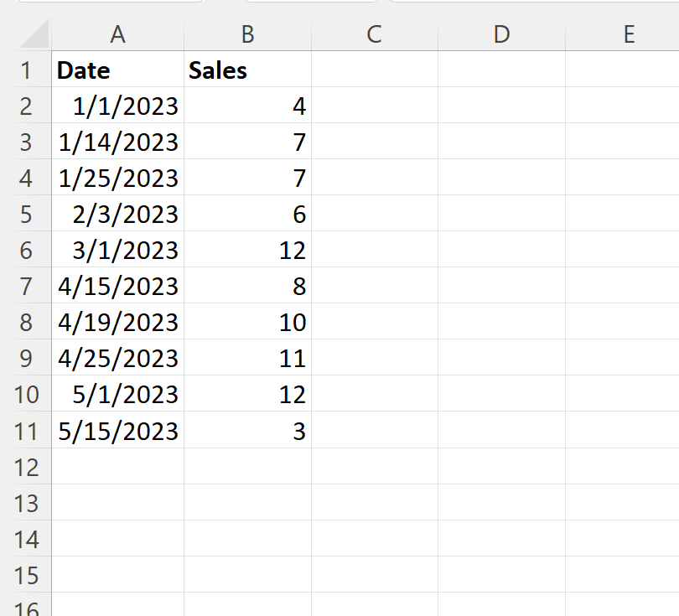Image resolution: width=679 pixels, height=616 pixels.
Task: Select row 11 header
Action: [x=26, y=430]
